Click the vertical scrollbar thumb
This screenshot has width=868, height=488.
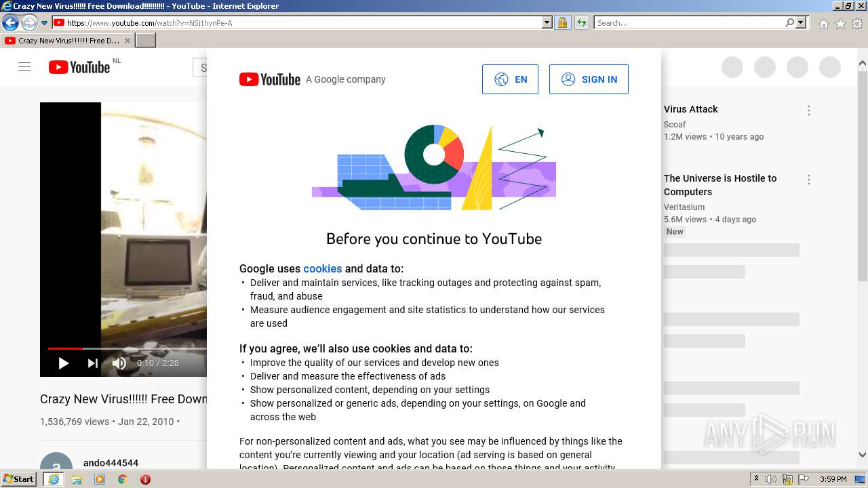(863, 175)
